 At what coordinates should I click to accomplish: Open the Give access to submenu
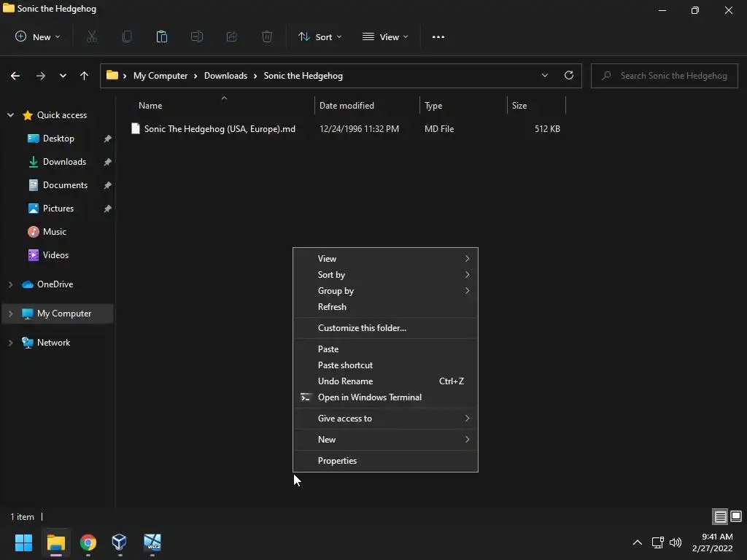tap(385, 419)
